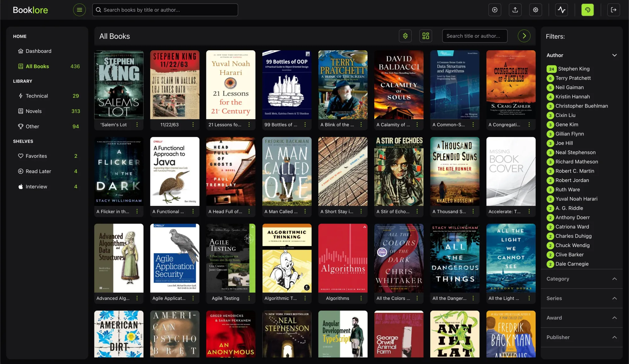629x364 pixels.
Task: Open the add book icon in the top toolbar
Action: click(x=495, y=10)
